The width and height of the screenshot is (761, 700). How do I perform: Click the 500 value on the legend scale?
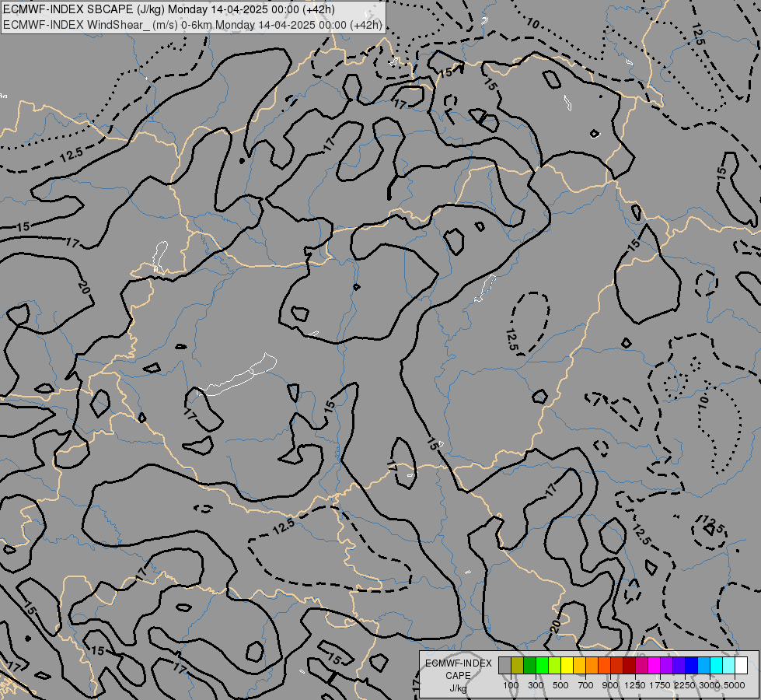(560, 685)
